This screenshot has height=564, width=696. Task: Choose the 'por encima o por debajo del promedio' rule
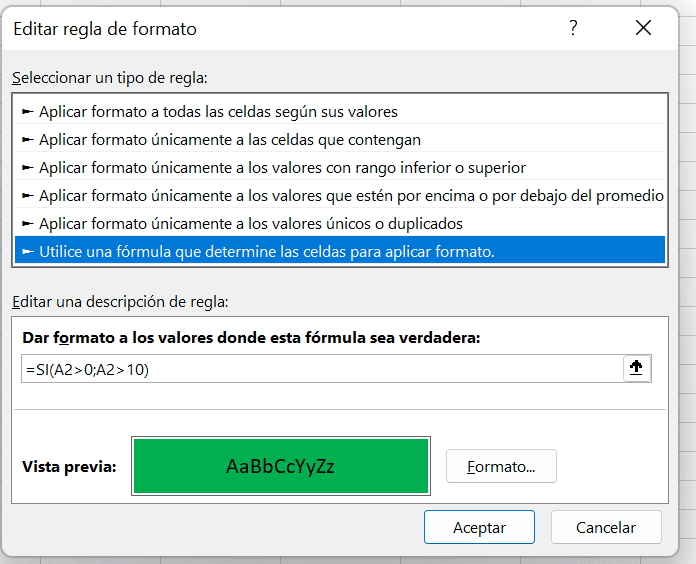[x=350, y=195]
